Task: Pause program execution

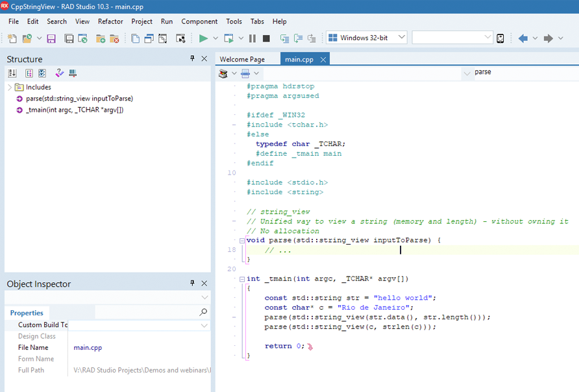Action: click(253, 38)
